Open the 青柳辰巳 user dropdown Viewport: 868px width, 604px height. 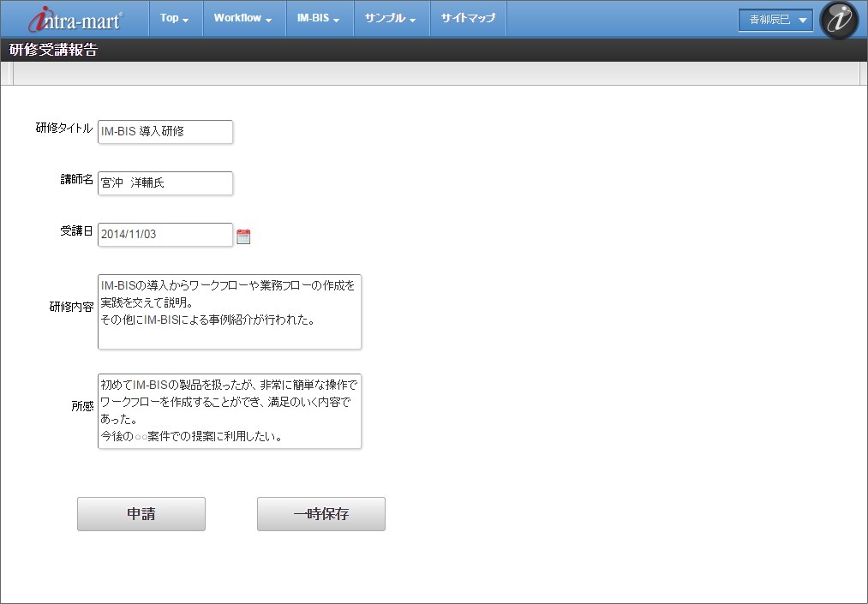[x=775, y=20]
